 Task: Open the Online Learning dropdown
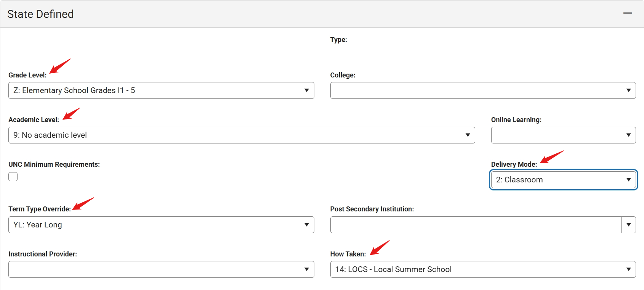click(x=563, y=135)
